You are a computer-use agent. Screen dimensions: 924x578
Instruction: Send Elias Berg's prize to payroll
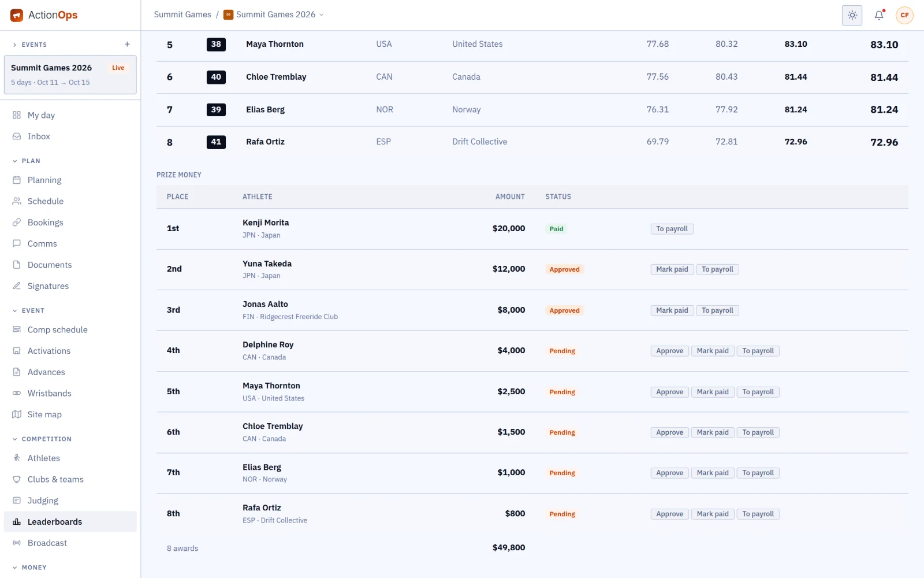click(758, 473)
